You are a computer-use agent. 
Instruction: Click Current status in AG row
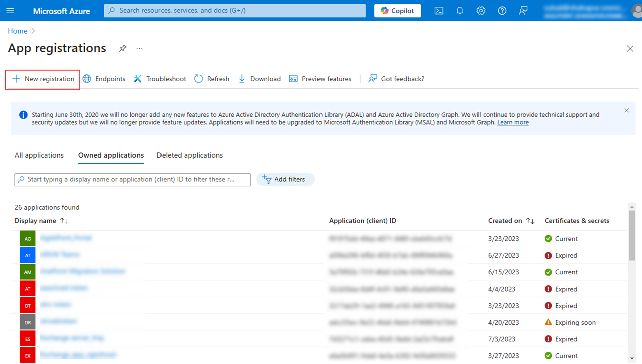[561, 239]
